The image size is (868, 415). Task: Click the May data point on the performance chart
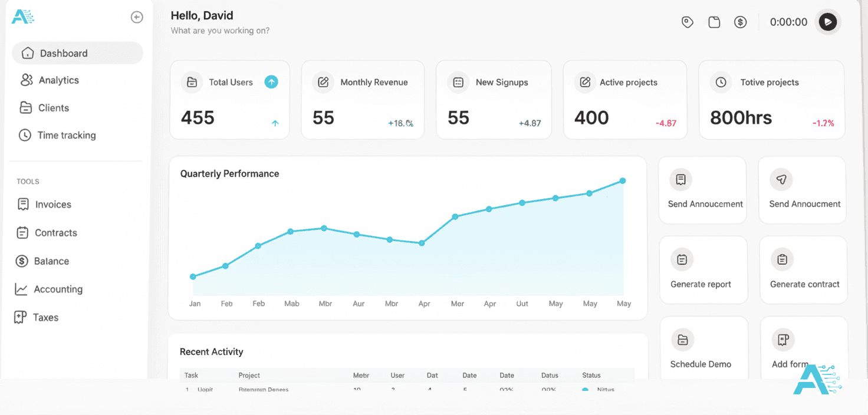pyautogui.click(x=623, y=181)
